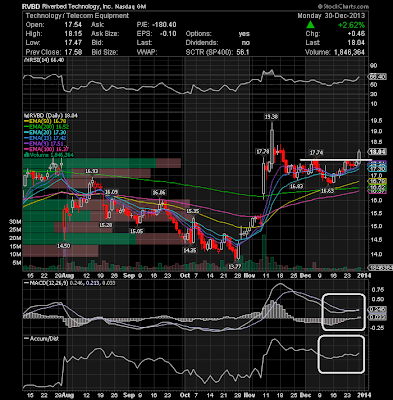
Task: Click the Prev Close value 17.58
Action: [x=73, y=52]
